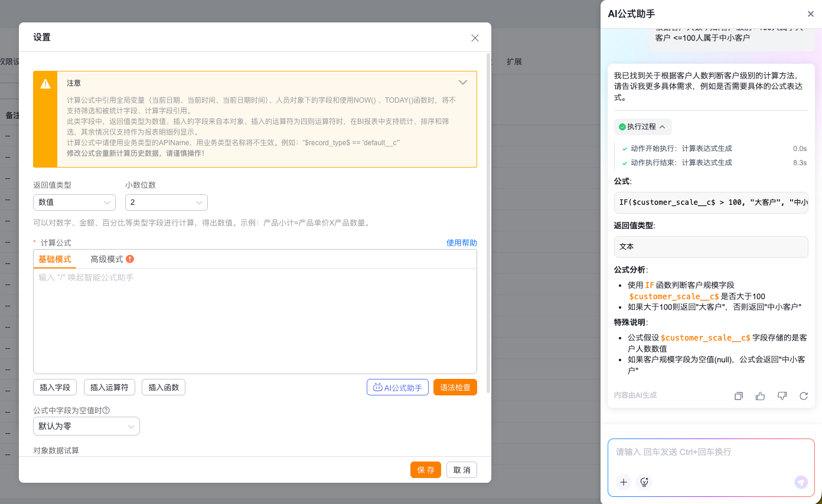Click the green check icon beside 执行过程

pyautogui.click(x=622, y=127)
